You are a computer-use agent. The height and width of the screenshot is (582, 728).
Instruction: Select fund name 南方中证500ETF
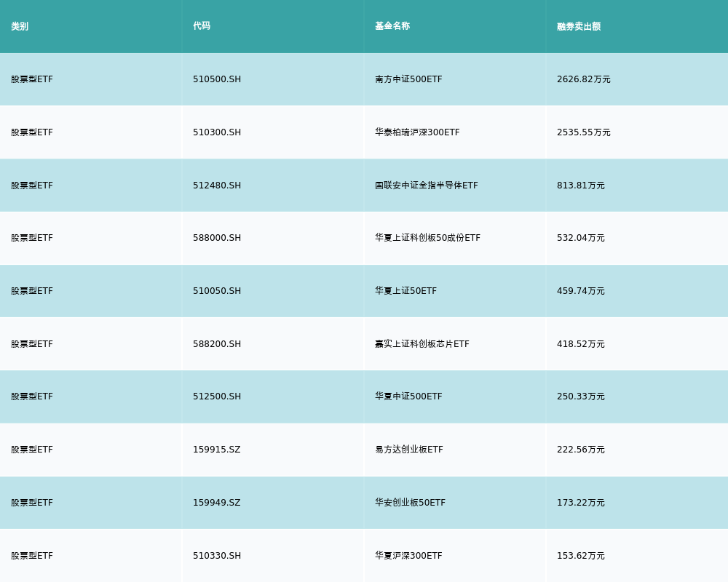[x=408, y=79]
